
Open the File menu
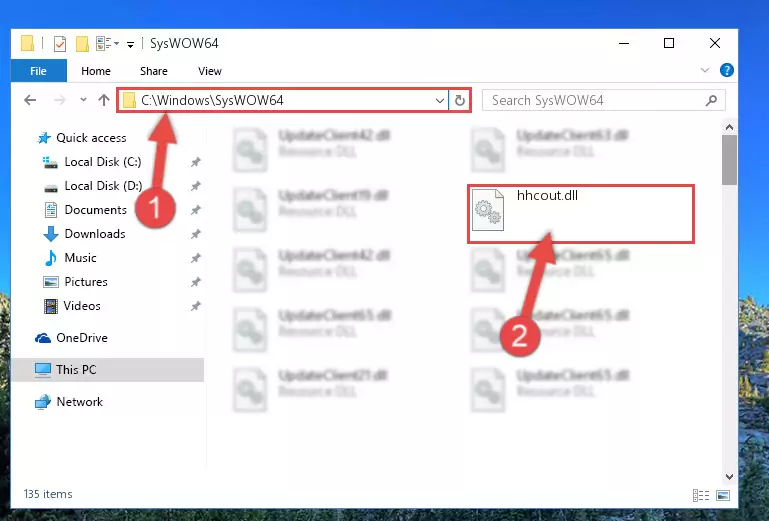38,71
